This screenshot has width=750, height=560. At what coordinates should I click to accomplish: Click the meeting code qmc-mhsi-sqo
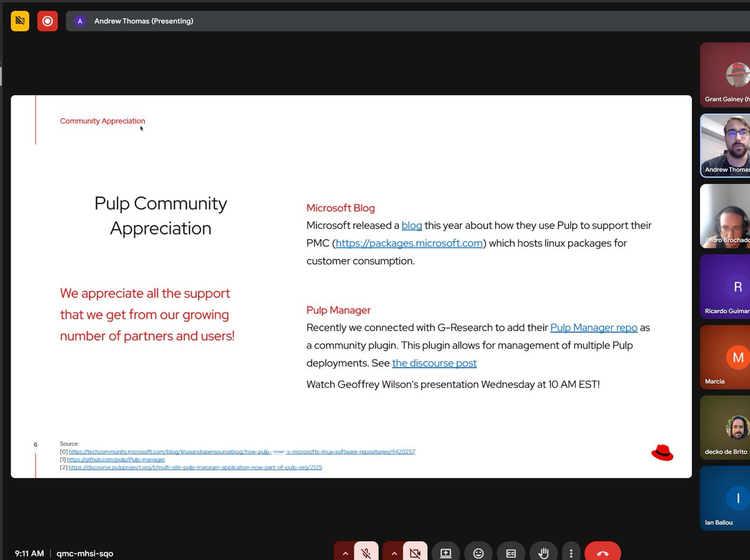click(85, 553)
